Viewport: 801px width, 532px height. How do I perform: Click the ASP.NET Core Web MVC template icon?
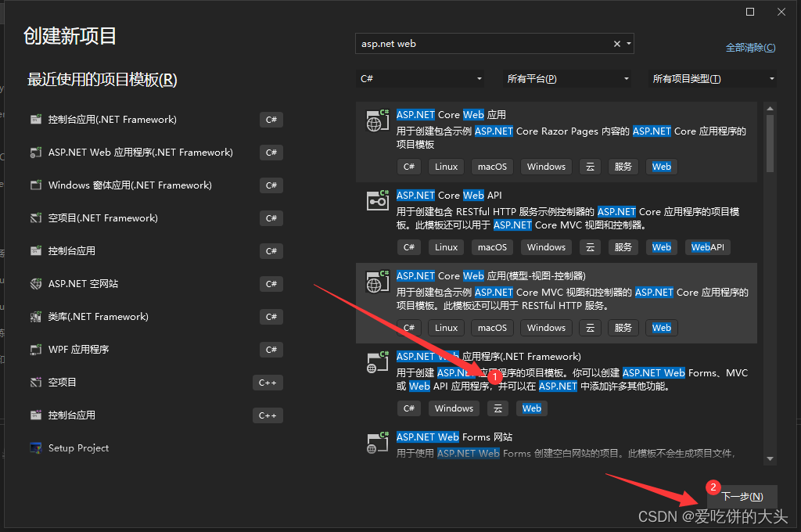pos(378,282)
